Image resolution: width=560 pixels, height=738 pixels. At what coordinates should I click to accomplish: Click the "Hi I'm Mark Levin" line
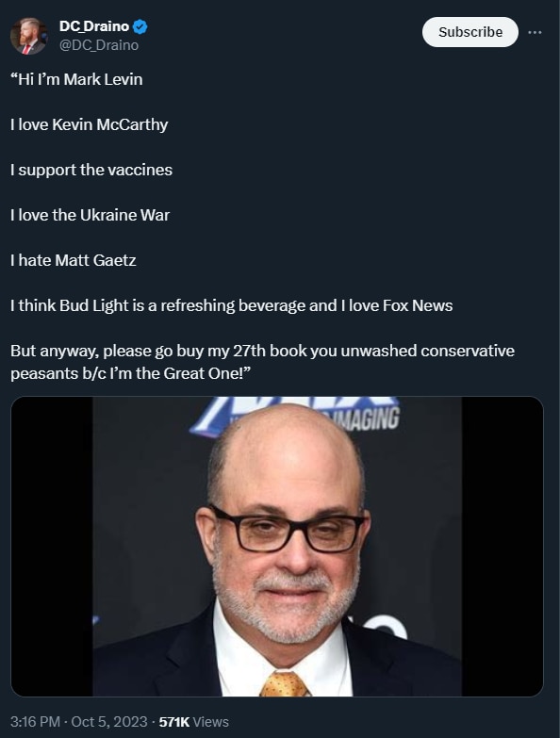(x=76, y=79)
